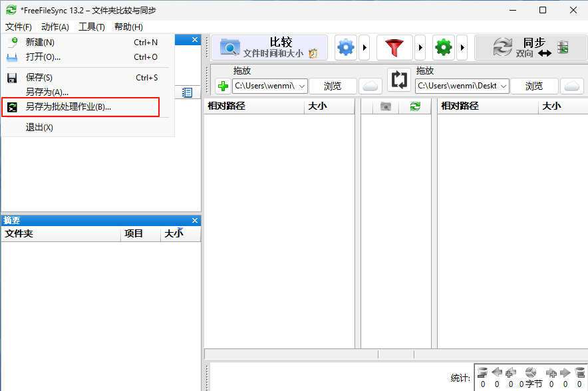This screenshot has width=588, height=391.
Task: Open the red funnel filter settings
Action: tap(394, 48)
